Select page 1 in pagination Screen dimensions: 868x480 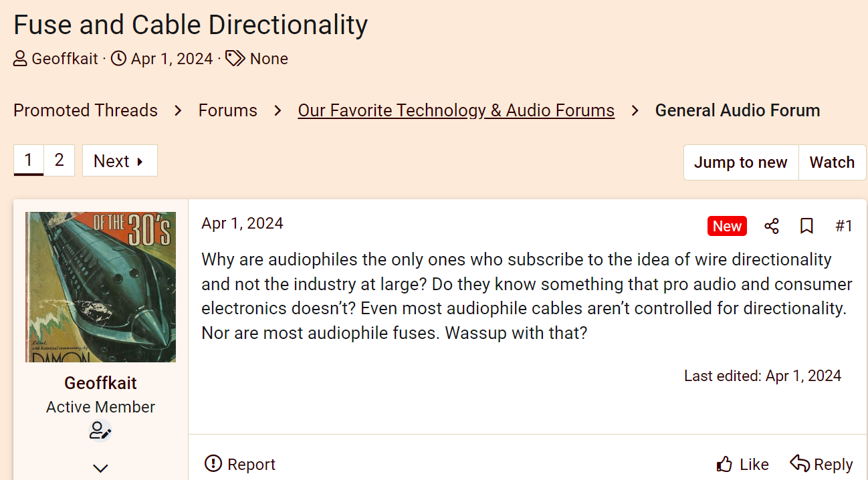tap(28, 160)
